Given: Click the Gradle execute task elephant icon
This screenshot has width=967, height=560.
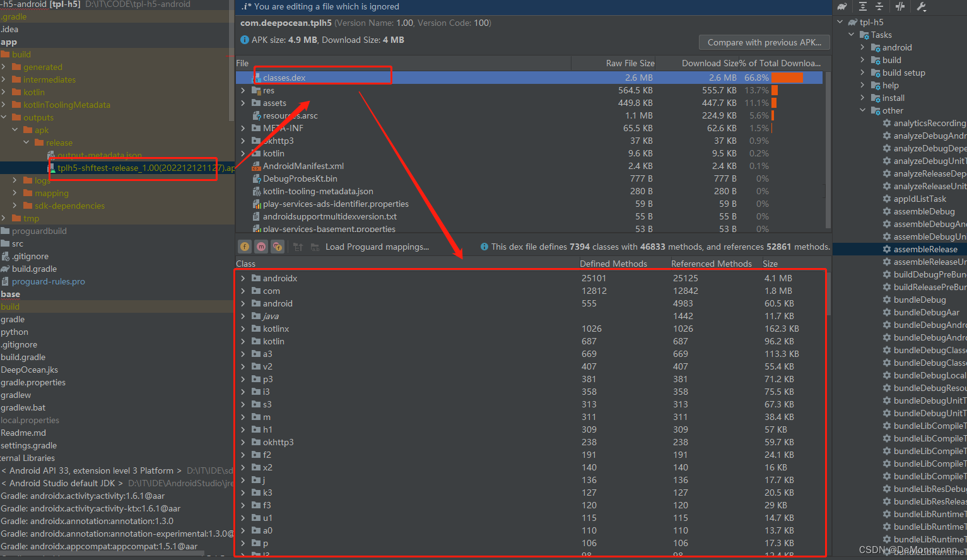Looking at the screenshot, I should click(x=842, y=6).
